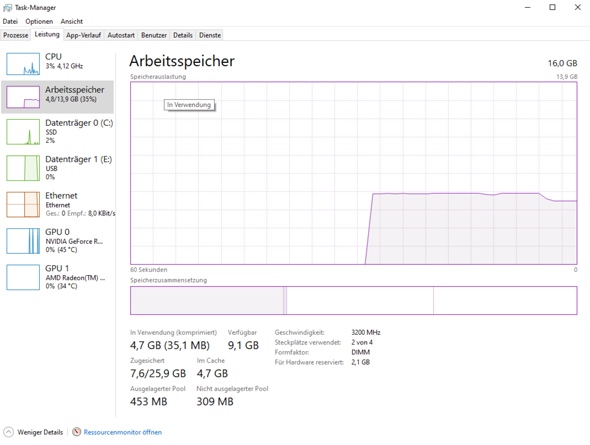Image resolution: width=590 pixels, height=445 pixels.
Task: Select the Leistung tab
Action: click(x=47, y=34)
